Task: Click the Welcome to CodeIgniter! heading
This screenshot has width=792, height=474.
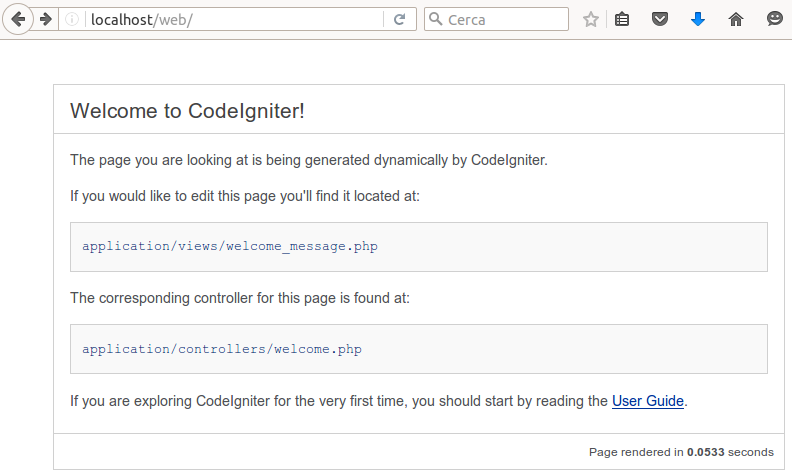Action: (187, 111)
